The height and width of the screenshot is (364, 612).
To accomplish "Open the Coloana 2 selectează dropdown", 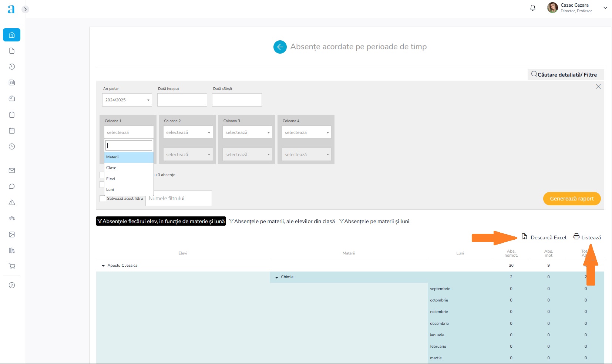I will [x=188, y=132].
